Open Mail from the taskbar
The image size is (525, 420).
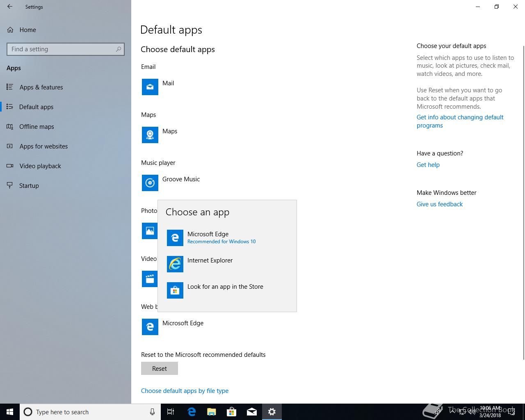[x=252, y=412]
